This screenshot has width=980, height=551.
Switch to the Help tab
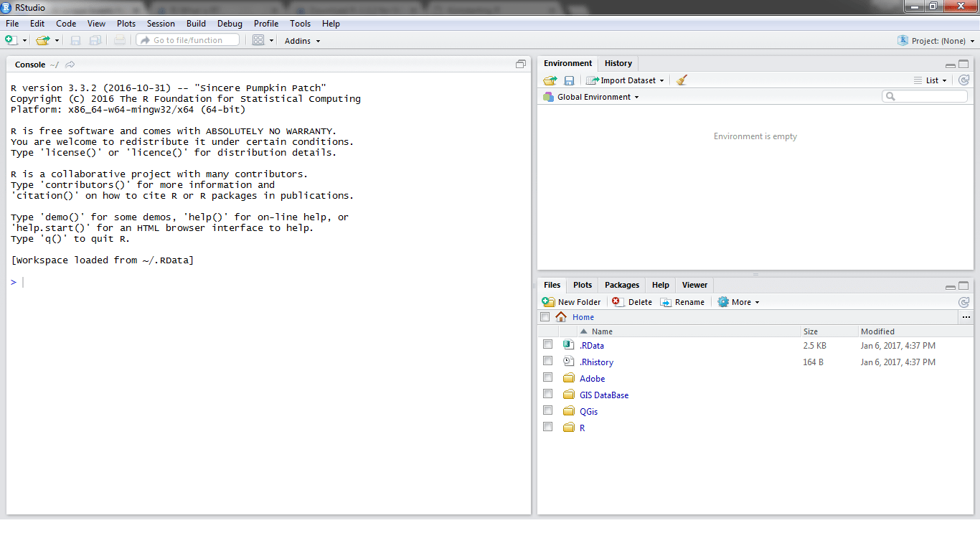click(x=661, y=285)
